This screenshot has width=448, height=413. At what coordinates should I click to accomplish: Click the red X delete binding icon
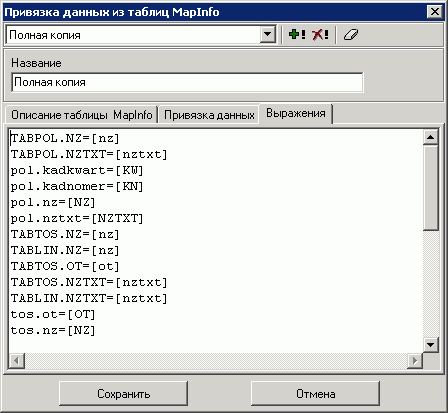coord(320,34)
